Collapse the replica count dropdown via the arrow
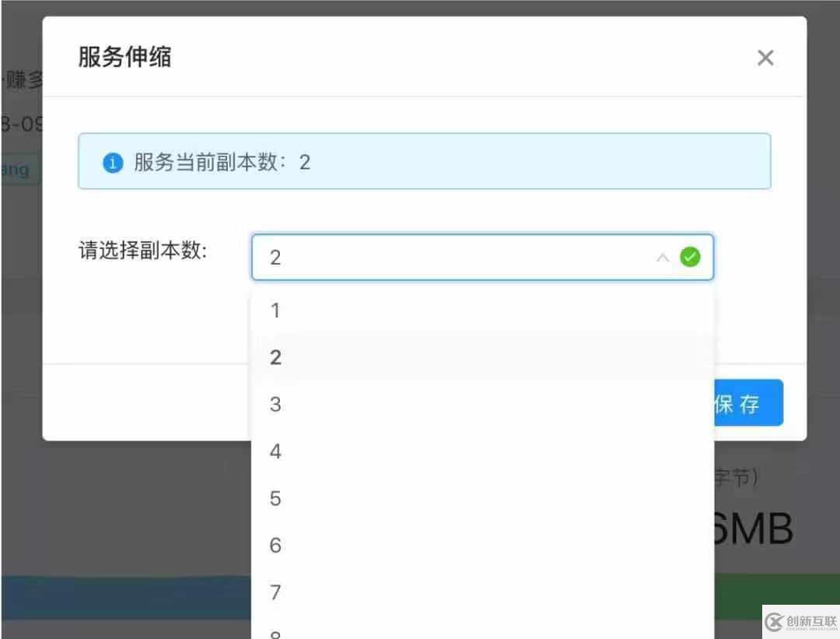 pyautogui.click(x=663, y=258)
